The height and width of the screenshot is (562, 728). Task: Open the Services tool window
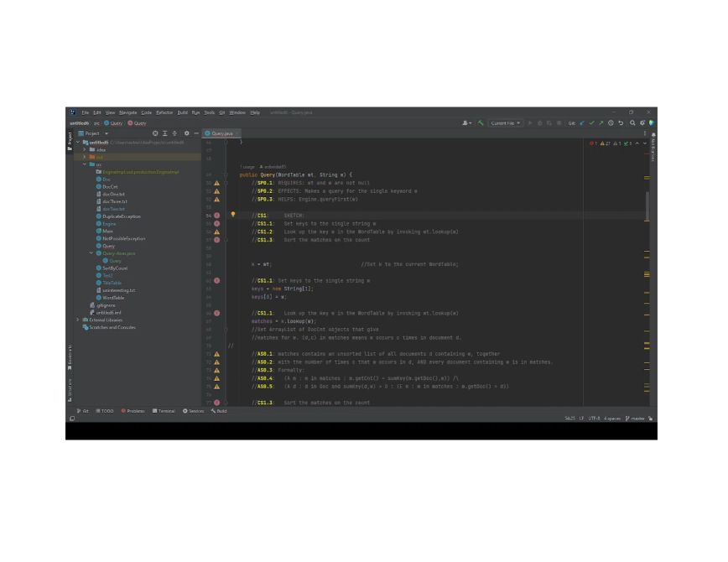(193, 411)
